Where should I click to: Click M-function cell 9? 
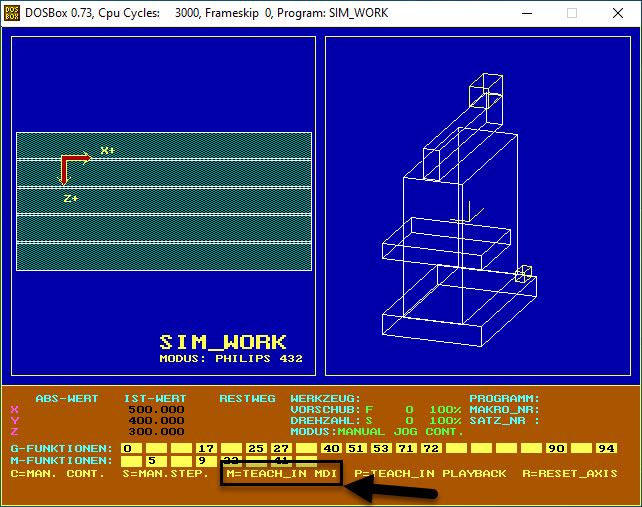click(x=206, y=461)
